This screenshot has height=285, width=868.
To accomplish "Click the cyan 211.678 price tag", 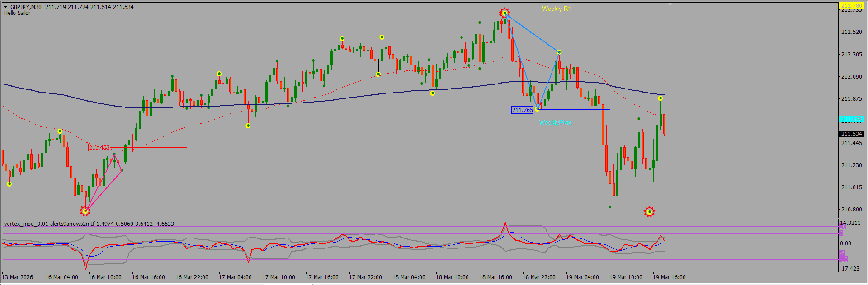I will pyautogui.click(x=851, y=120).
